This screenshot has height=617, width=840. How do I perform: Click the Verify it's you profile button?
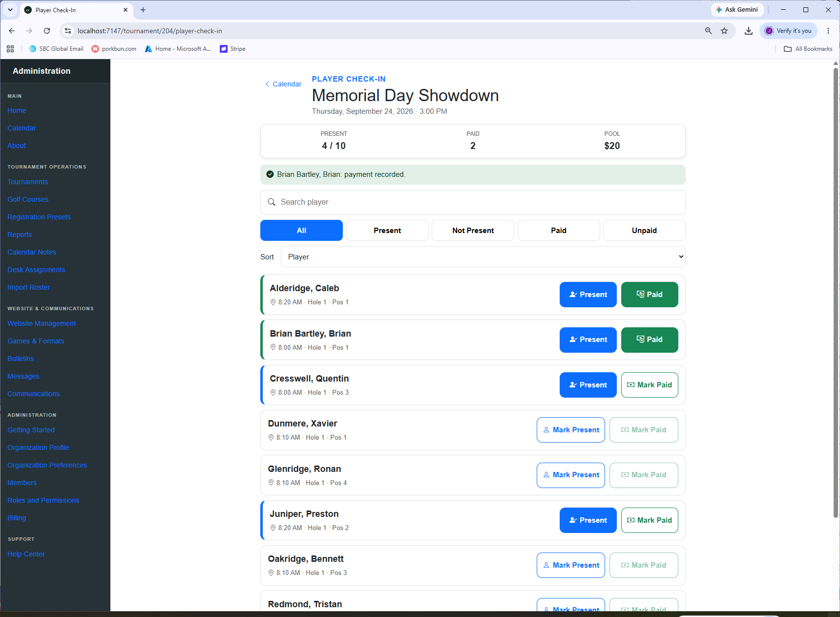point(788,31)
